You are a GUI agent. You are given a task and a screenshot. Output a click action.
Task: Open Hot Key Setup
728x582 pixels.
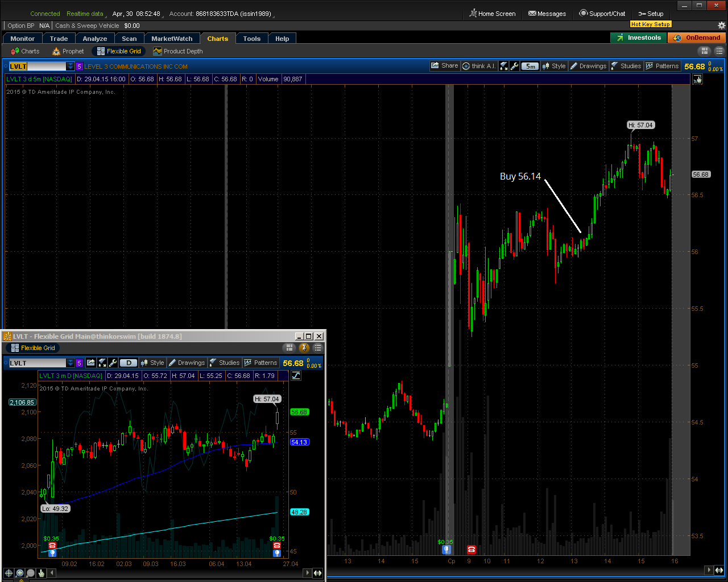tap(651, 24)
